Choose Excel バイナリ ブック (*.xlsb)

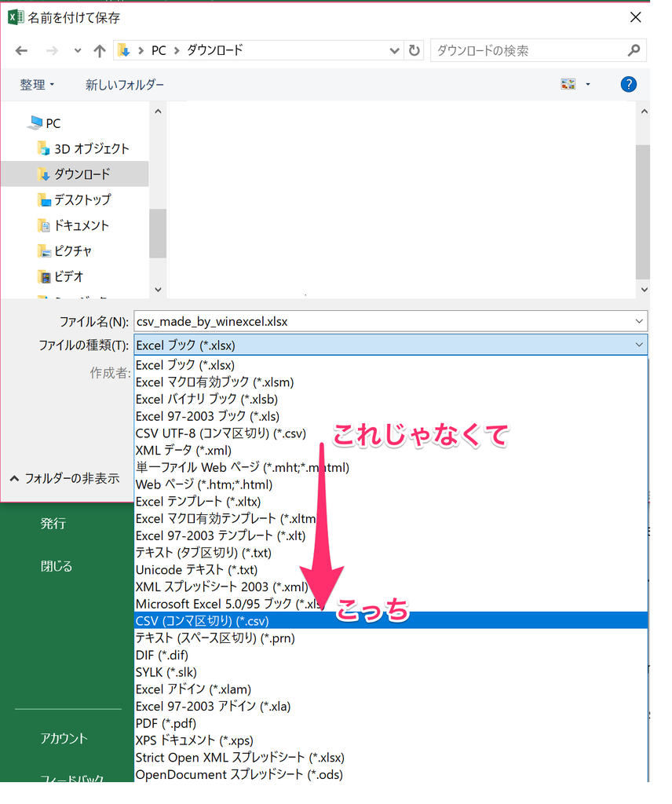pyautogui.click(x=391, y=399)
